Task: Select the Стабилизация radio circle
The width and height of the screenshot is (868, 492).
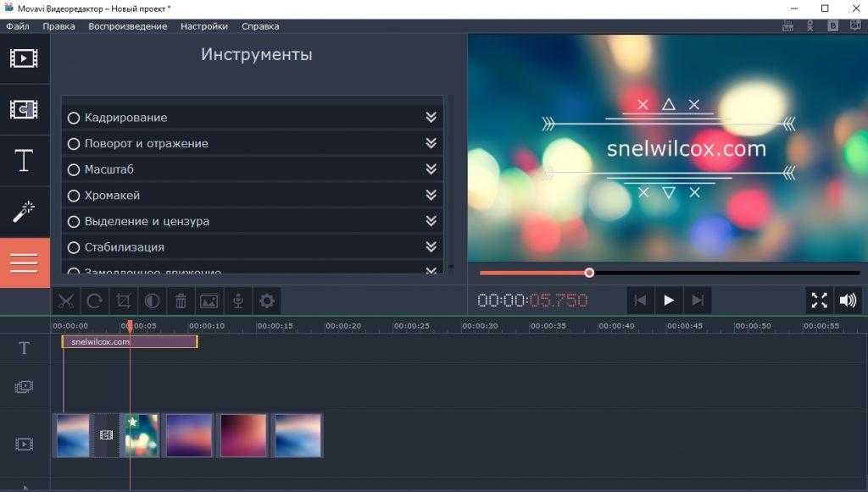Action: pos(74,247)
